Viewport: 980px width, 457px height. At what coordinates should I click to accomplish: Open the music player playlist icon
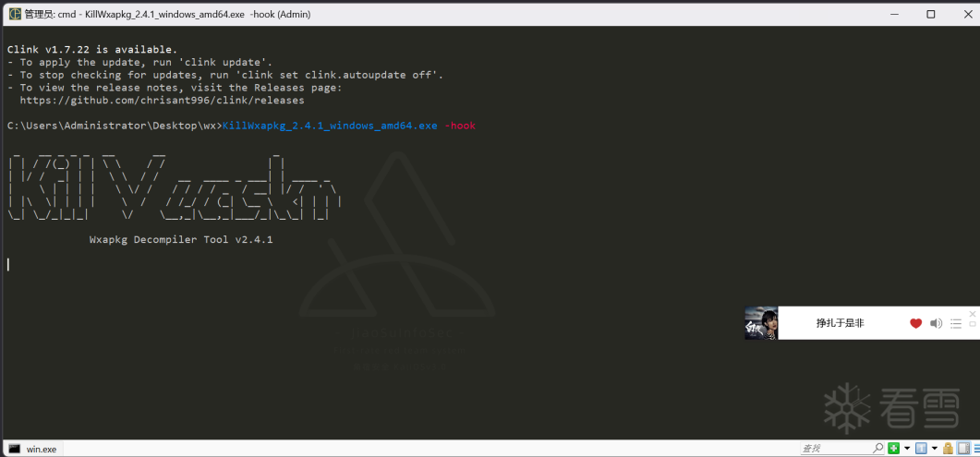(x=956, y=323)
